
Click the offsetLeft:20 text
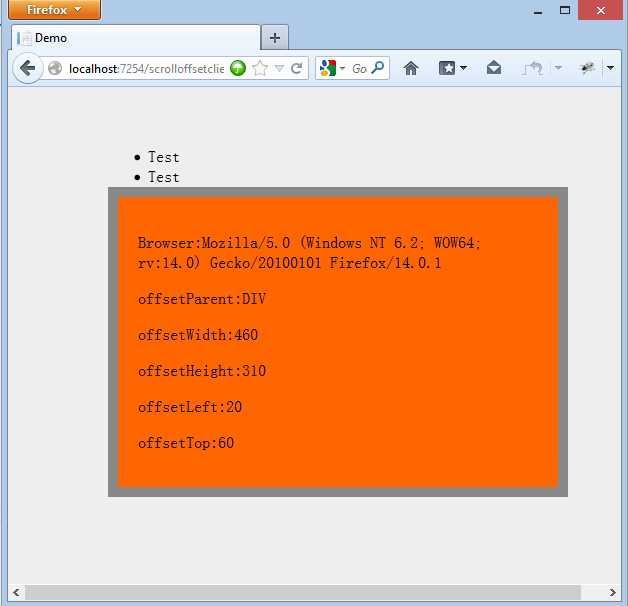190,407
